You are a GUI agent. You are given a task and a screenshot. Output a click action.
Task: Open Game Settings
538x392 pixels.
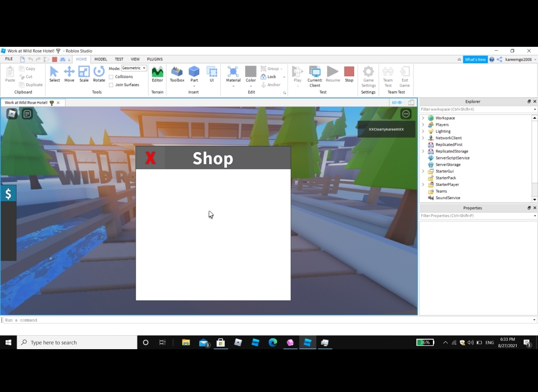coord(368,75)
